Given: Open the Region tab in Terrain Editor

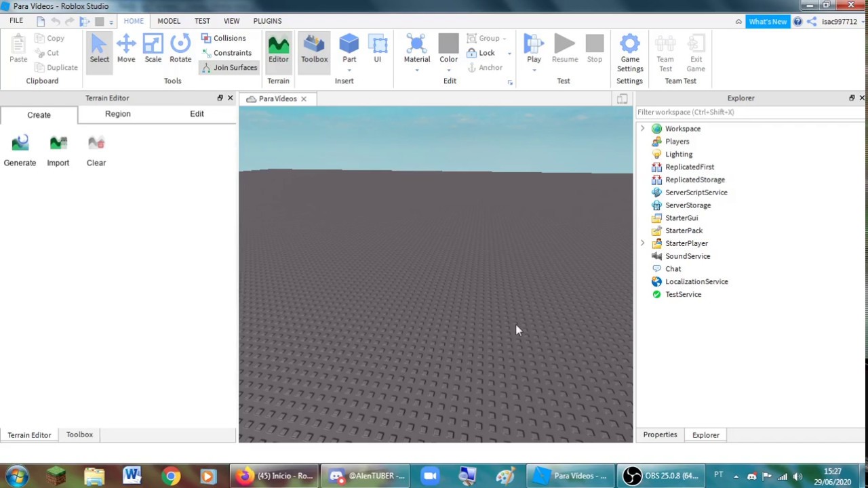Looking at the screenshot, I should tap(118, 114).
